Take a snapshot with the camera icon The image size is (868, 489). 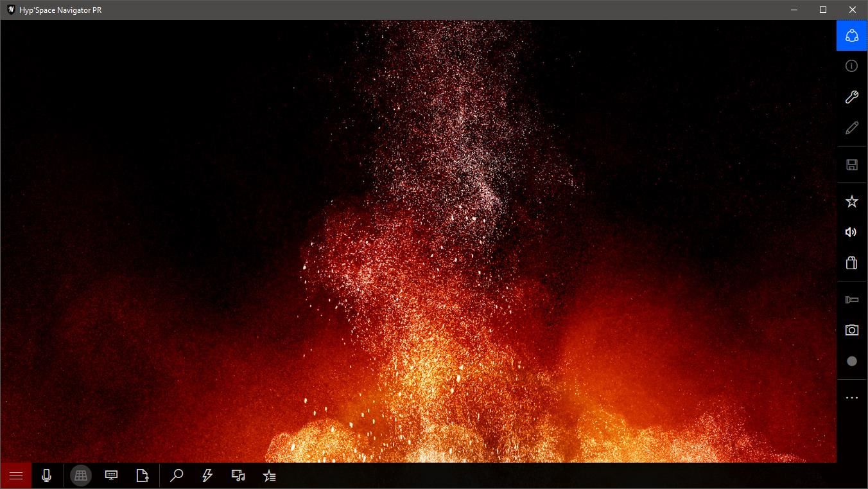[852, 330]
